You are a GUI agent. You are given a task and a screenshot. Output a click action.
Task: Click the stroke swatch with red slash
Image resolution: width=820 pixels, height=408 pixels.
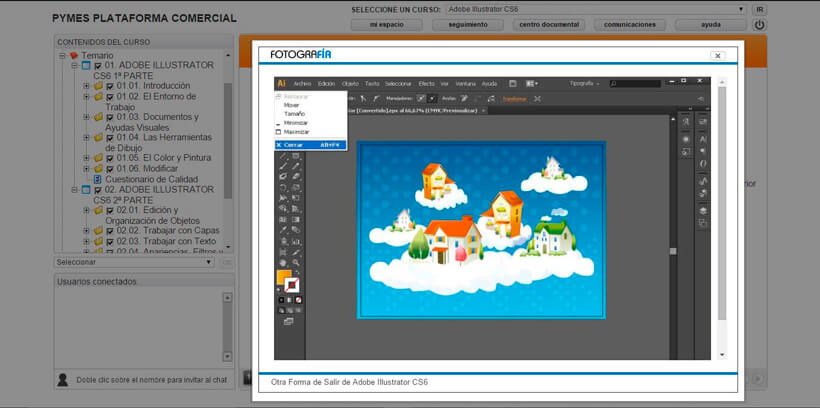292,285
